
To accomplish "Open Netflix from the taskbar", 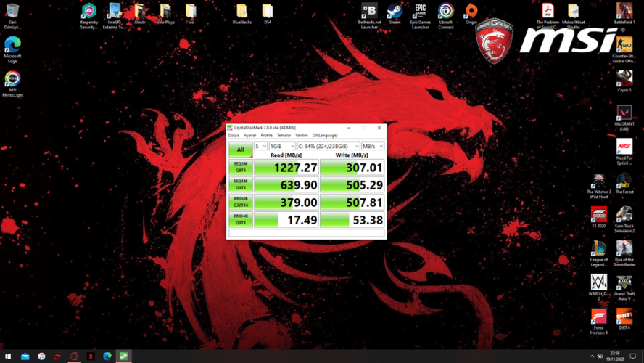I will [91, 356].
